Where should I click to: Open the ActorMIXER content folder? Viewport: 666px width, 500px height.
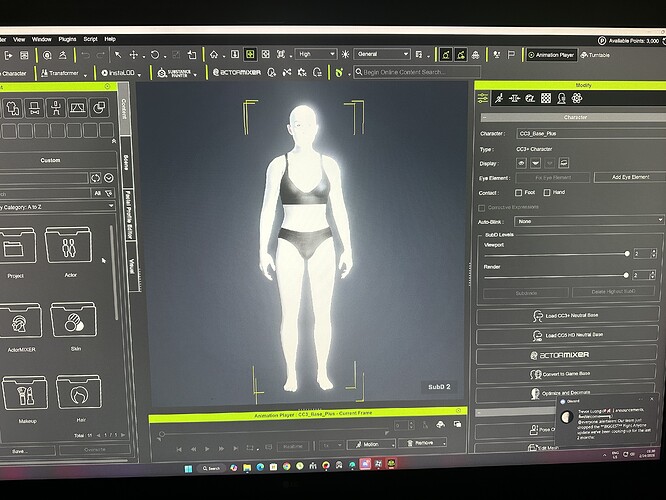[x=20, y=321]
